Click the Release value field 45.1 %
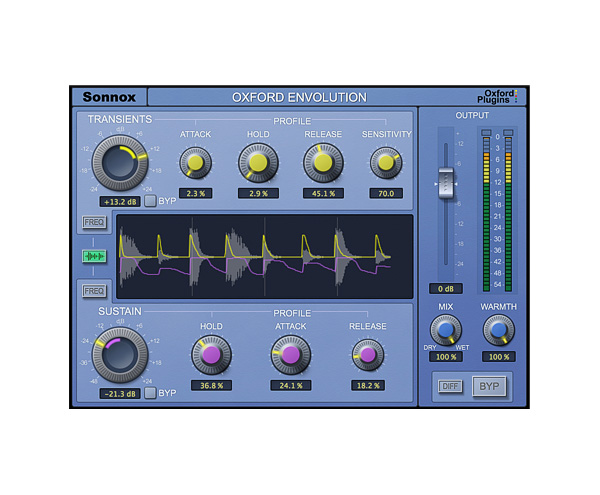The height and width of the screenshot is (495, 600). pos(323,193)
